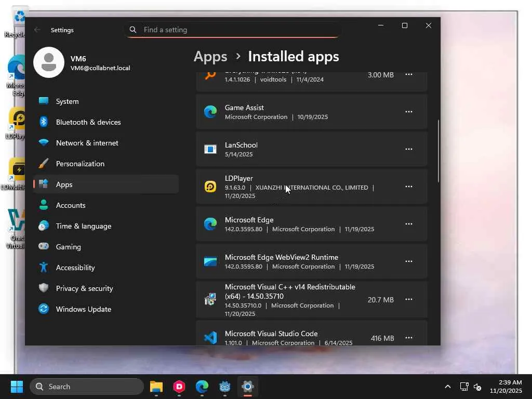
Task: Open Accounts settings
Action: tap(106, 205)
